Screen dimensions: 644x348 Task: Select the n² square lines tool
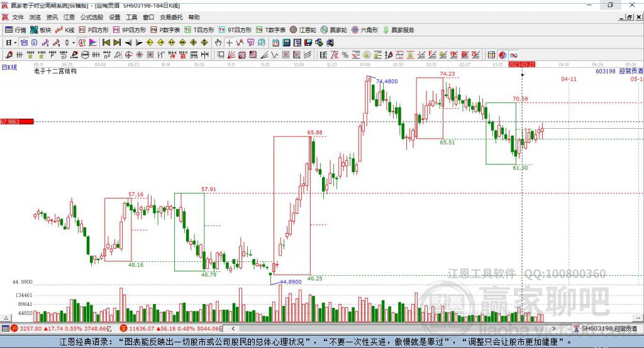106,55
